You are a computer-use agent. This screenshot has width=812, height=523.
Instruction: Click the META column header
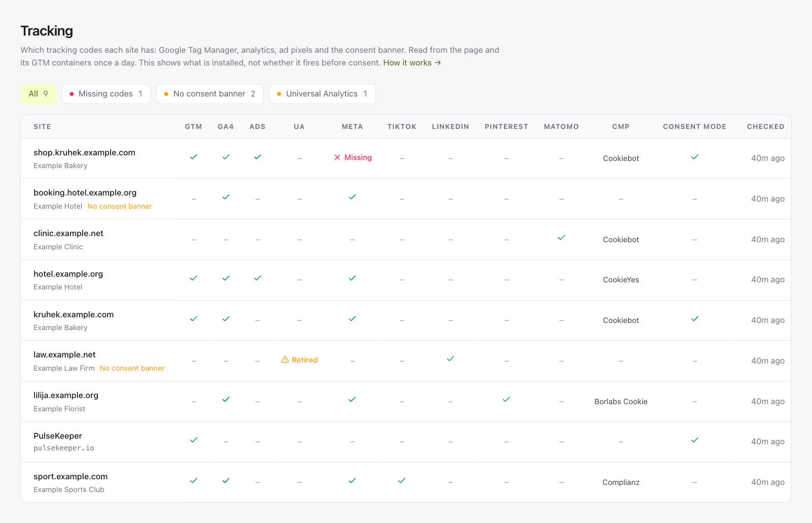click(352, 127)
